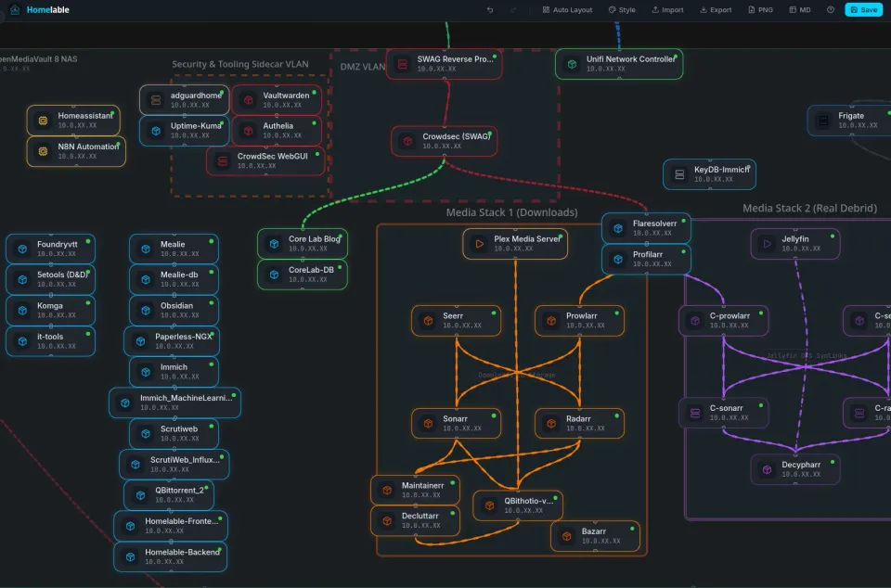
Task: Click the N8N Automation chip icon
Action: point(43,151)
